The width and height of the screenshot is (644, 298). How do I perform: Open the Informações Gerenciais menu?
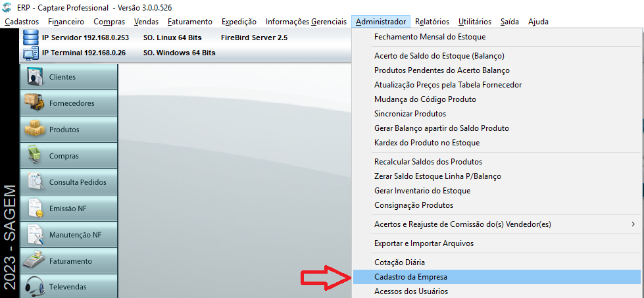coord(306,22)
